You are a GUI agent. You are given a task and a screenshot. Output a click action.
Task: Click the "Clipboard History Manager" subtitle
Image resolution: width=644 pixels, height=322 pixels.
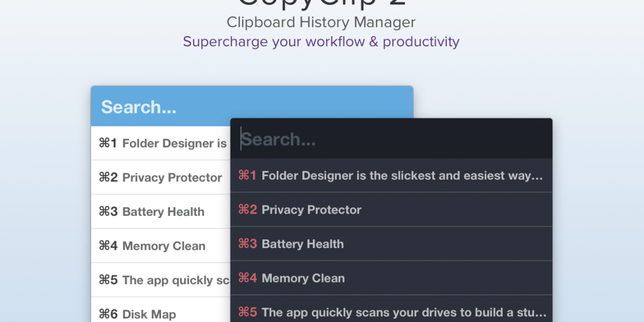[x=321, y=23]
